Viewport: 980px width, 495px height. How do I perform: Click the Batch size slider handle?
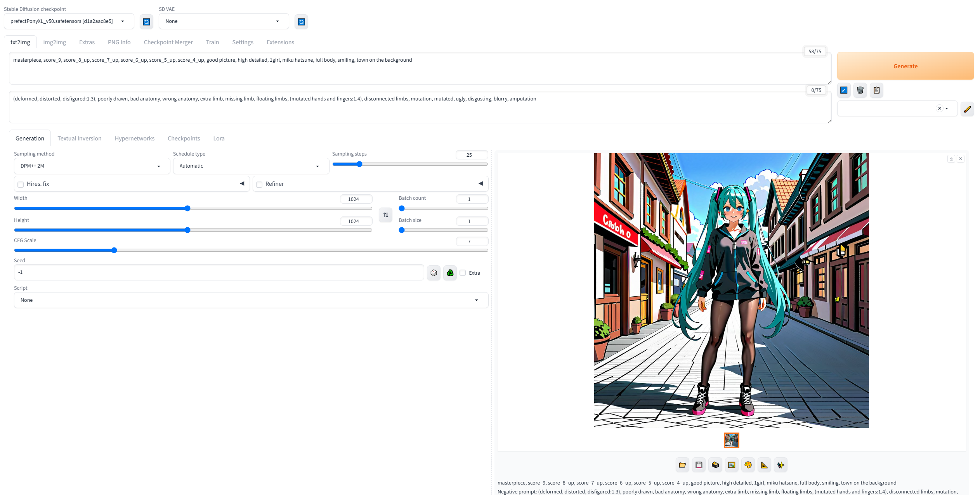[402, 230]
